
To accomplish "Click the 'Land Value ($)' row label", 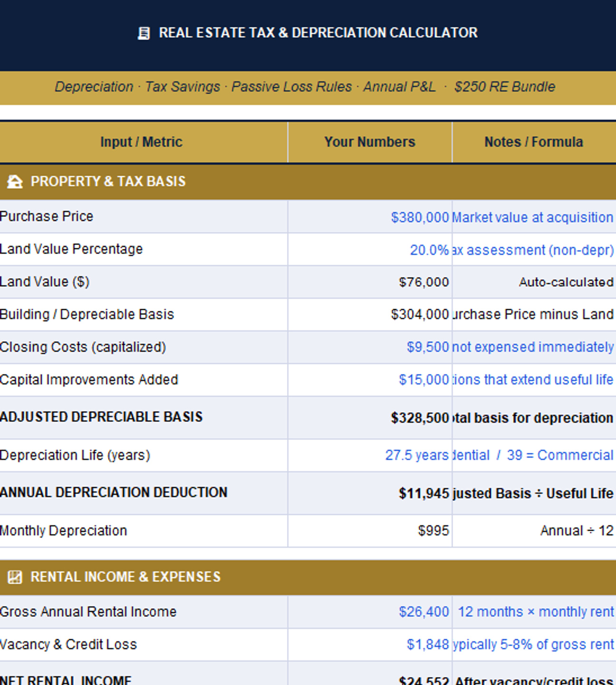I will [45, 282].
